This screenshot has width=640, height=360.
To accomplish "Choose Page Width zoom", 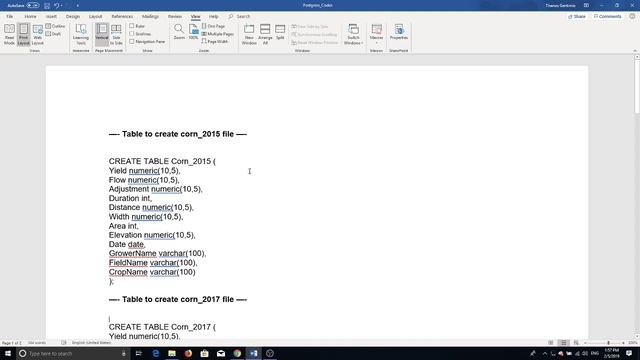I will (215, 42).
